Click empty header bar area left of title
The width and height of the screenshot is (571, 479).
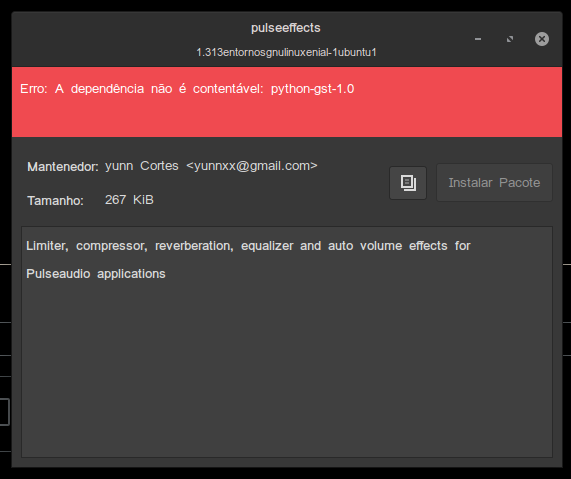(109, 39)
